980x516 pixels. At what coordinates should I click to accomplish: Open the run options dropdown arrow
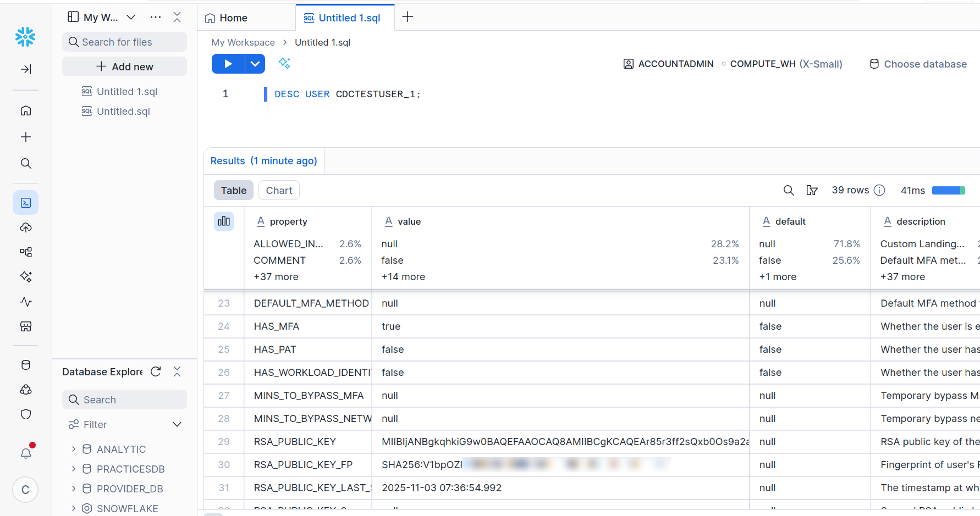[255, 64]
